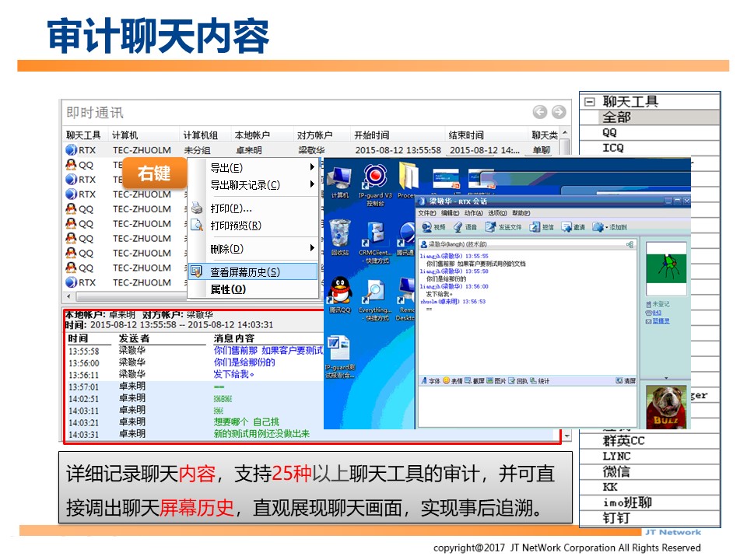Screen dimensions: 747x560
Task: Click the 843 phone link in RTX sidebar
Action: 657,313
